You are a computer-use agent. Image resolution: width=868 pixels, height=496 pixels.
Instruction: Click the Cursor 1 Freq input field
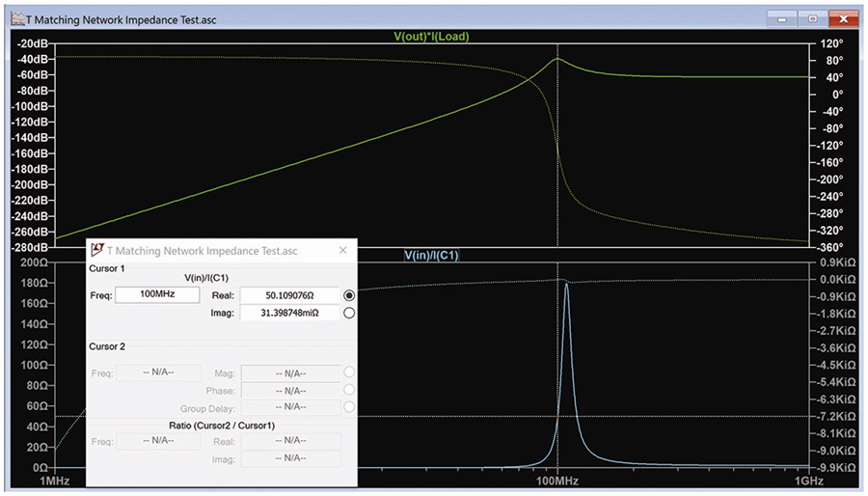[x=157, y=294]
